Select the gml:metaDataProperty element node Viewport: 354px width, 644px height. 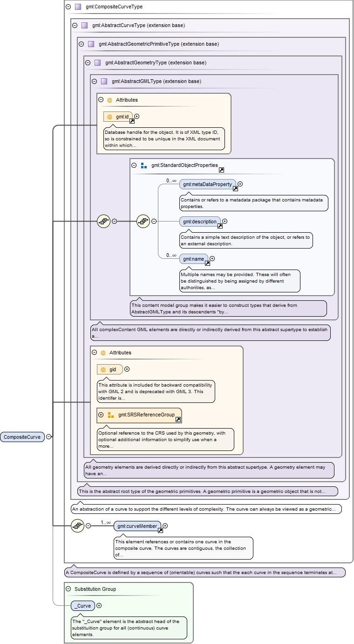click(208, 184)
